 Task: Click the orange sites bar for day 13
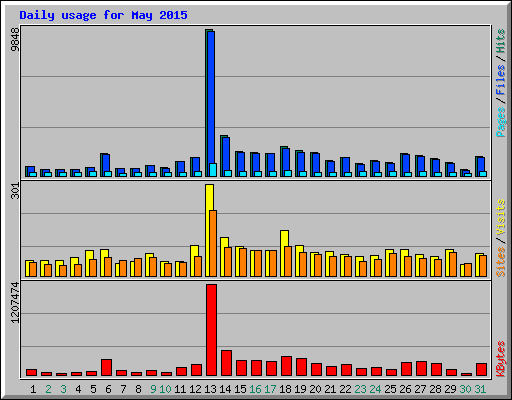pos(213,243)
